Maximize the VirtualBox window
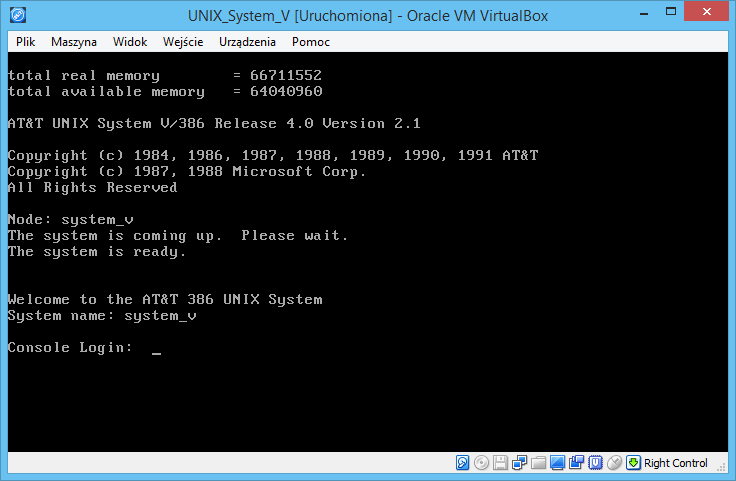Image resolution: width=736 pixels, height=481 pixels. (x=671, y=12)
